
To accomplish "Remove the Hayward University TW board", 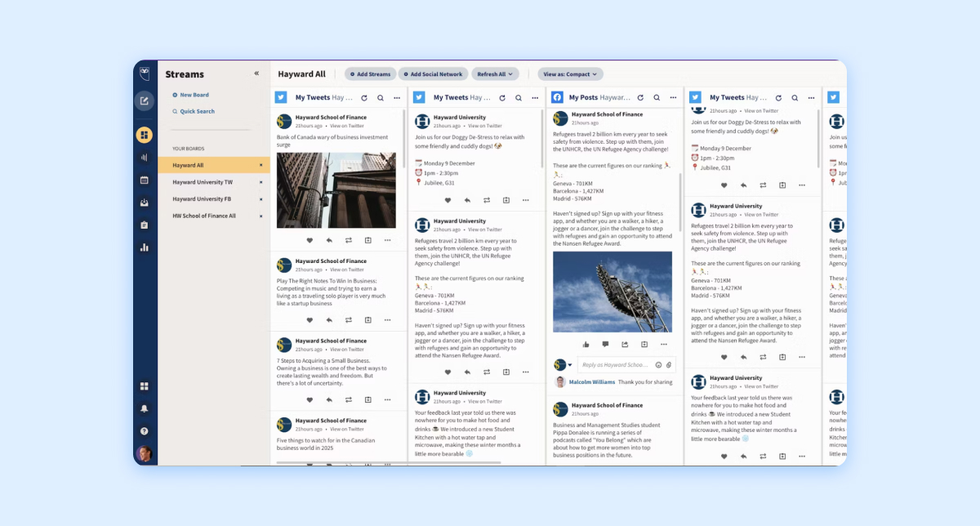I will pos(261,182).
